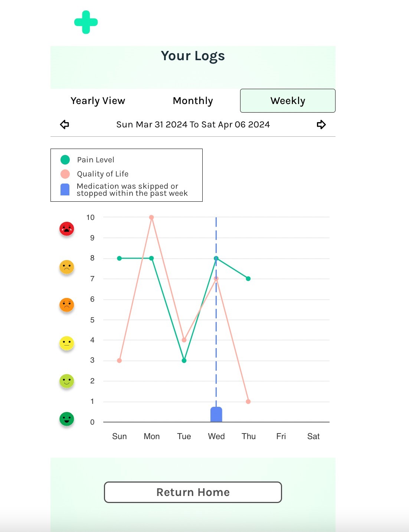
Task: Select the Weekly tab
Action: tap(288, 101)
